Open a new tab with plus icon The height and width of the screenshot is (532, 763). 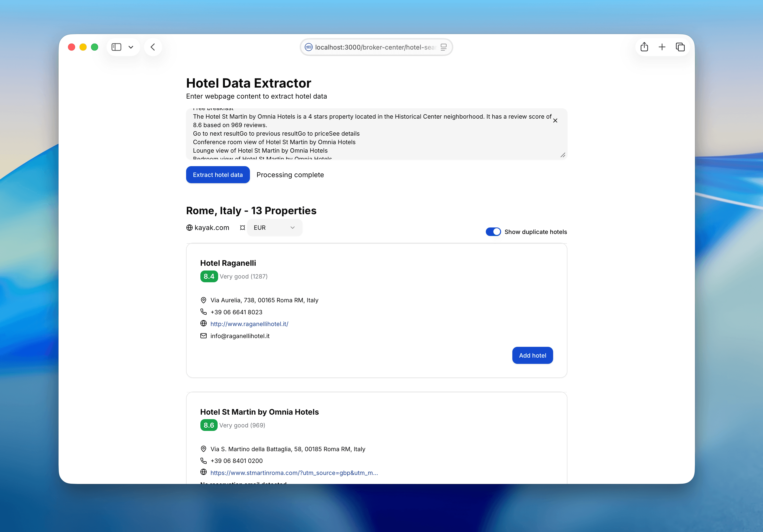(662, 47)
